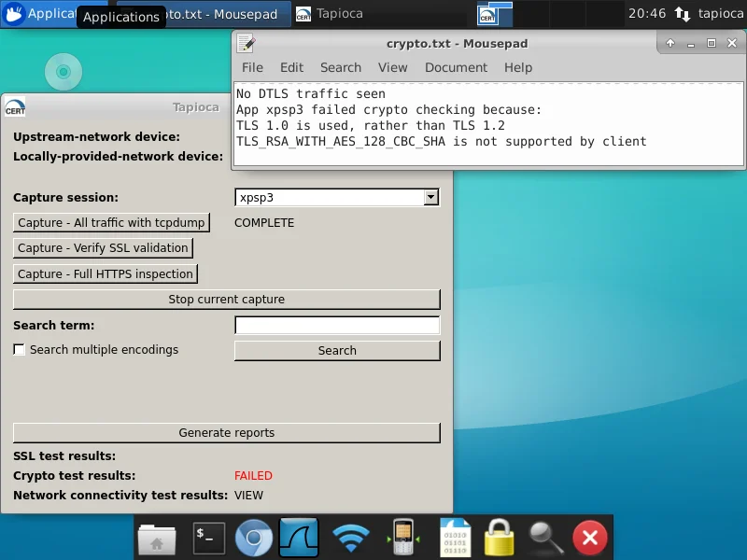Click the mobile phone device icon in the dock

coord(402,538)
